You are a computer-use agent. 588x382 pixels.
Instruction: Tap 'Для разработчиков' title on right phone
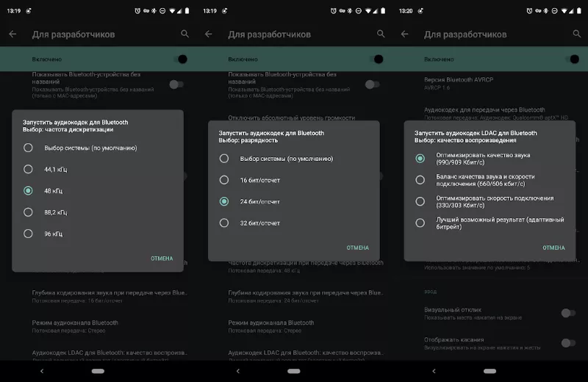pos(465,34)
